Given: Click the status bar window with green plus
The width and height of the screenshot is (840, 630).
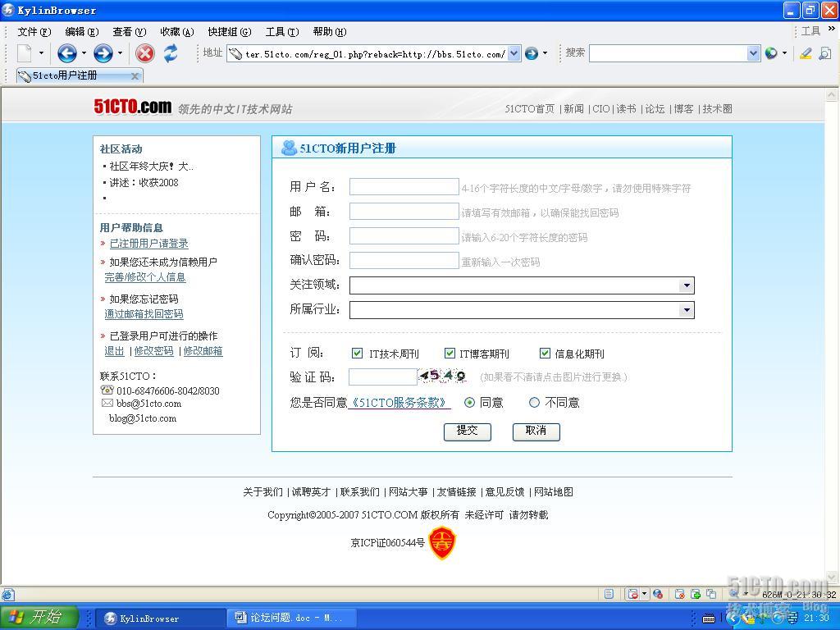Looking at the screenshot, I should 696,594.
